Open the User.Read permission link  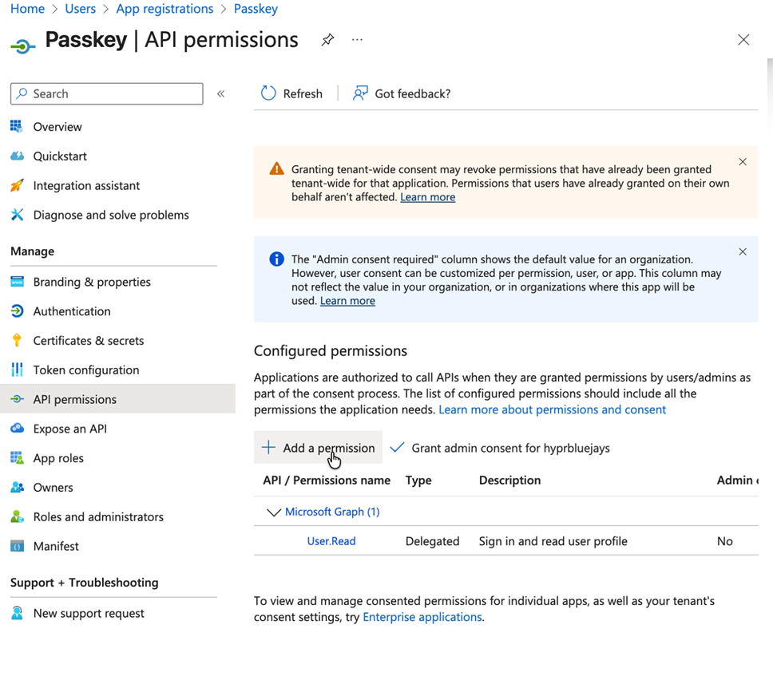[331, 541]
